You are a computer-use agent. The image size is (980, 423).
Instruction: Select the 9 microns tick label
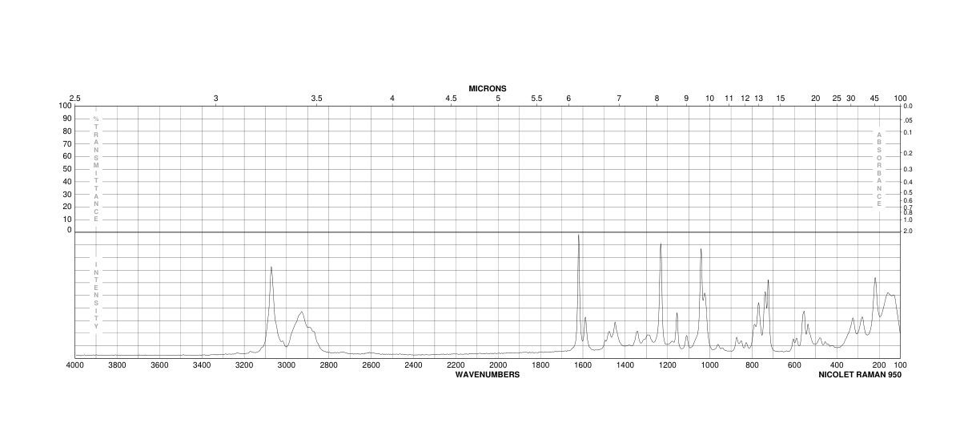tap(686, 99)
